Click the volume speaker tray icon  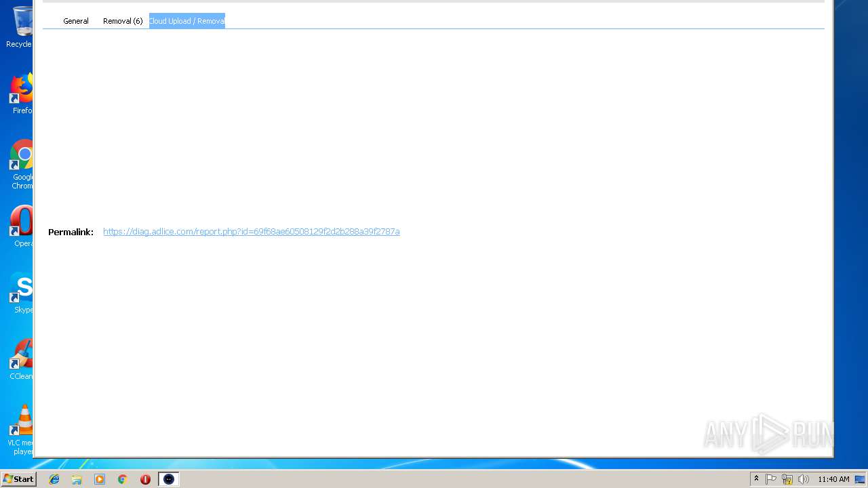click(804, 479)
